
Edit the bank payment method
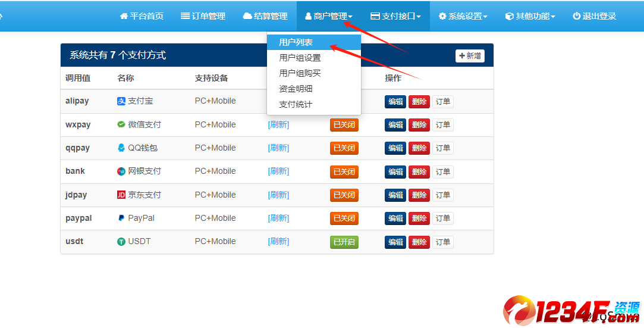point(395,172)
